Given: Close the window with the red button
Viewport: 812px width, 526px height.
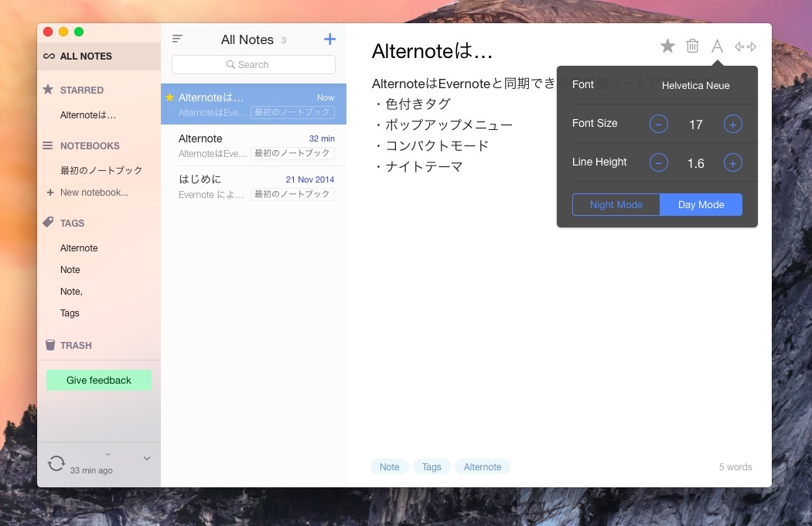Looking at the screenshot, I should tap(48, 32).
